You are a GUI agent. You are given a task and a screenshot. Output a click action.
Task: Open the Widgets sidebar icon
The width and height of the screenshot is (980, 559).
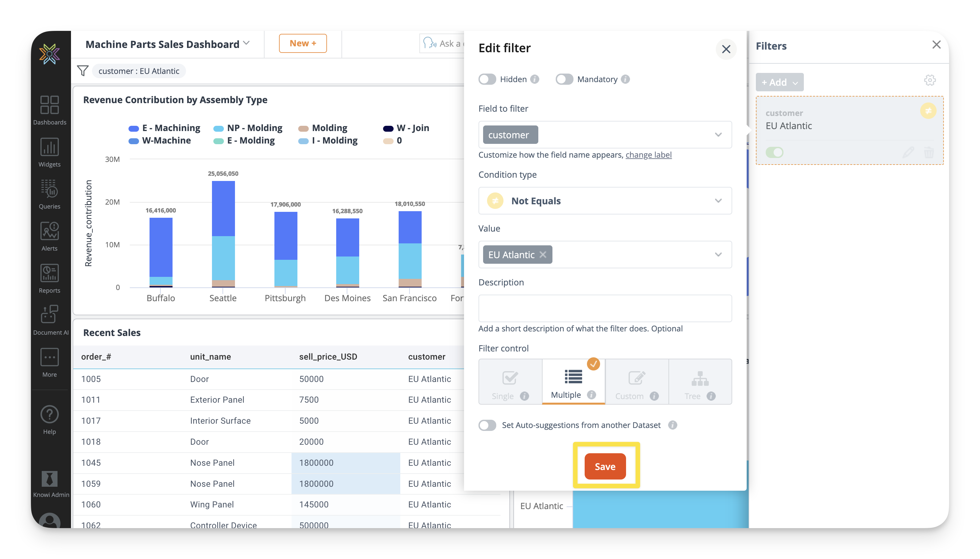[50, 147]
